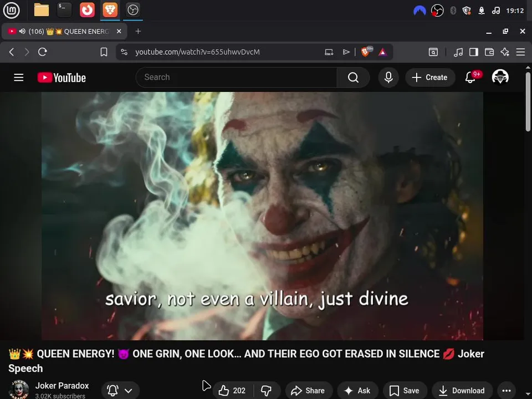This screenshot has height=399, width=532.
Task: Reload the current YouTube page
Action: [43, 52]
